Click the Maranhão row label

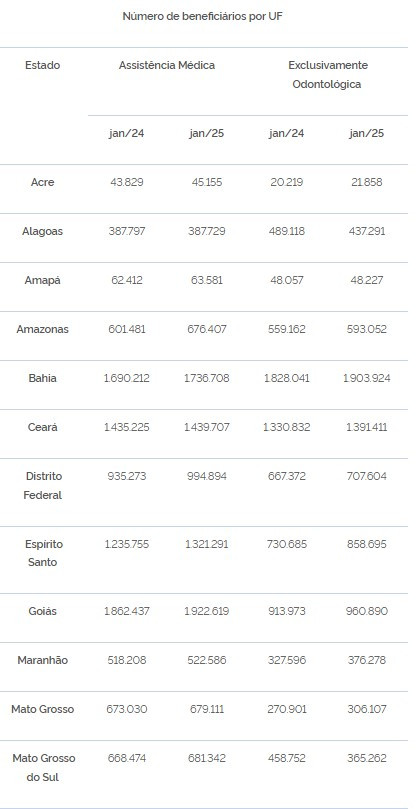click(42, 661)
